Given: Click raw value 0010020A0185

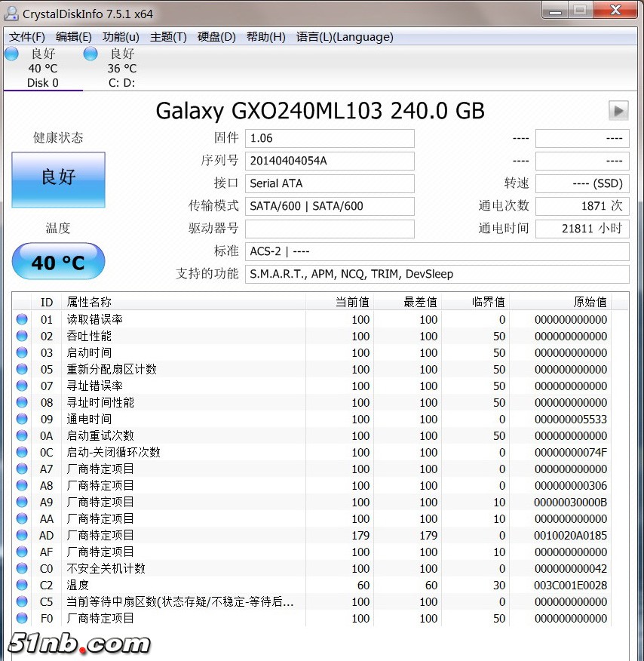Looking at the screenshot, I should point(571,536).
